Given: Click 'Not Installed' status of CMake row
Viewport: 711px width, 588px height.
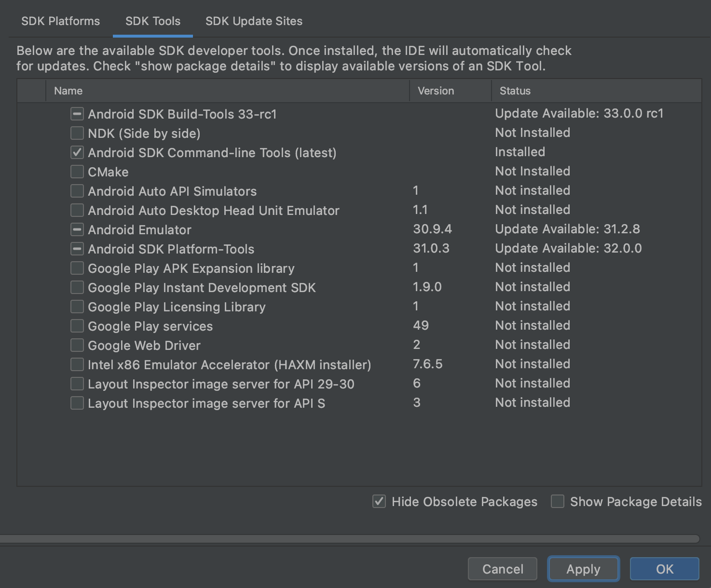Looking at the screenshot, I should [533, 172].
